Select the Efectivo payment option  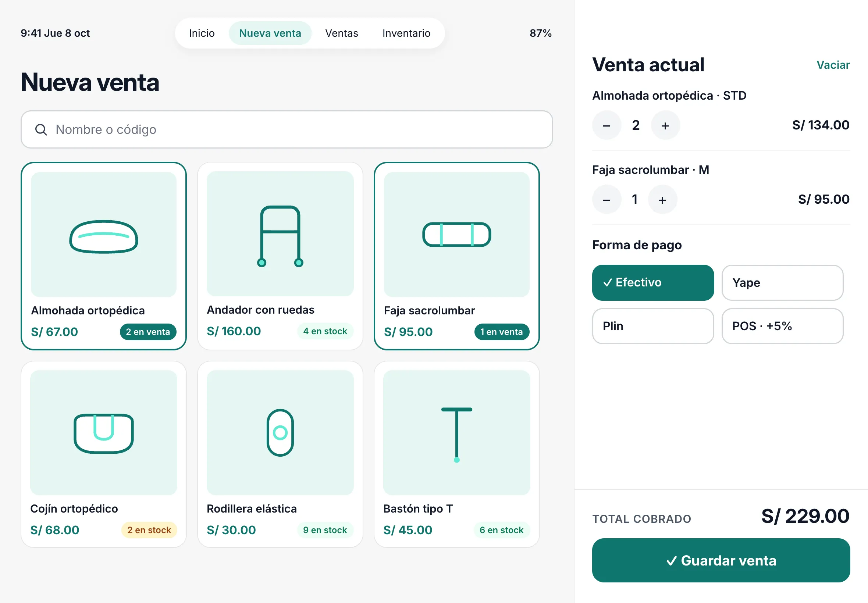click(x=652, y=283)
